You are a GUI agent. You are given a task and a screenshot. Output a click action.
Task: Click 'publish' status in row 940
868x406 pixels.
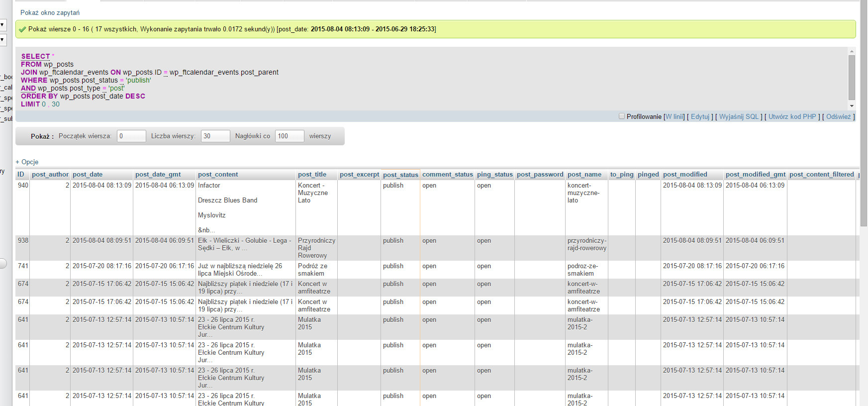pyautogui.click(x=393, y=185)
